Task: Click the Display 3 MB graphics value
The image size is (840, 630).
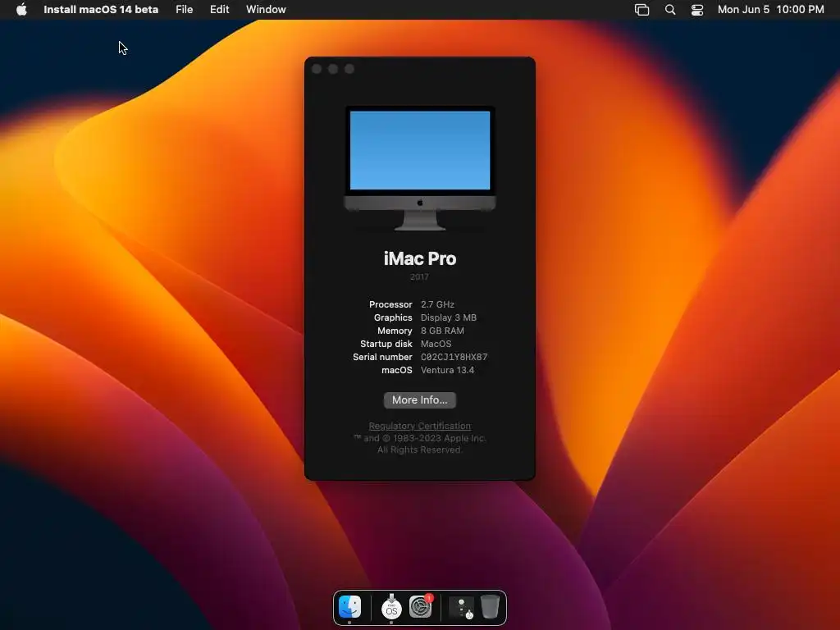Action: pos(449,317)
